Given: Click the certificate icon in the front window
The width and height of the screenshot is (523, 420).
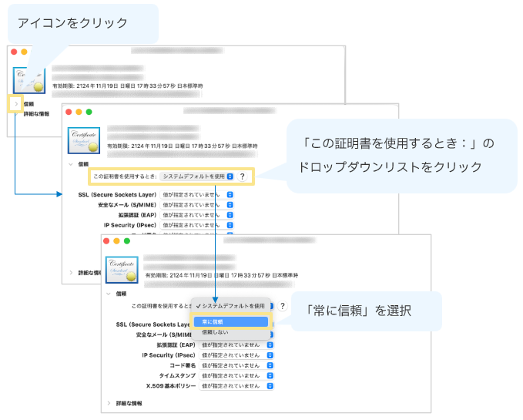Looking at the screenshot, I should 122,270.
